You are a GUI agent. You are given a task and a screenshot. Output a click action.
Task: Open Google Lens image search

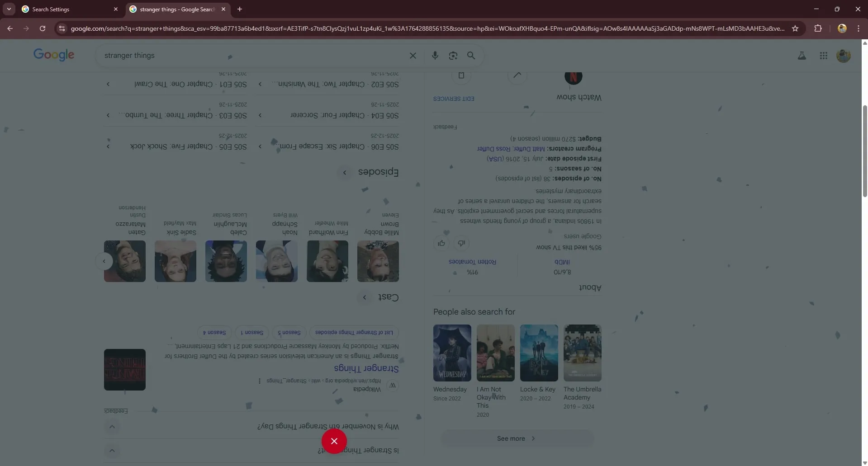click(453, 56)
